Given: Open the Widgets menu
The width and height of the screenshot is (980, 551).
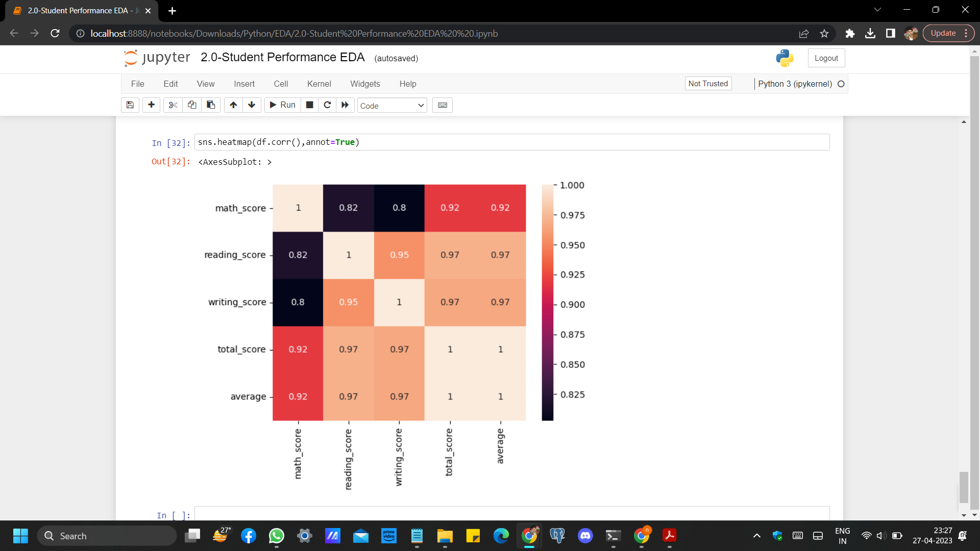Looking at the screenshot, I should (365, 84).
